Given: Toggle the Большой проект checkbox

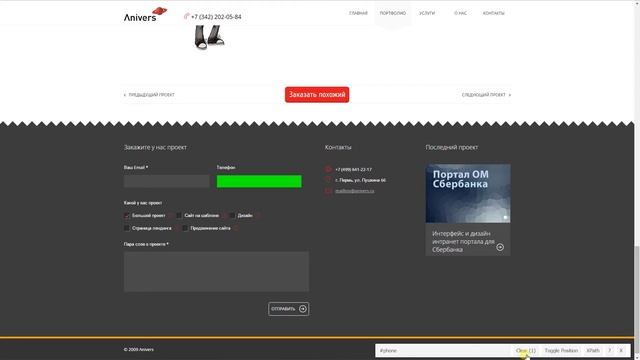Looking at the screenshot, I should tap(127, 216).
